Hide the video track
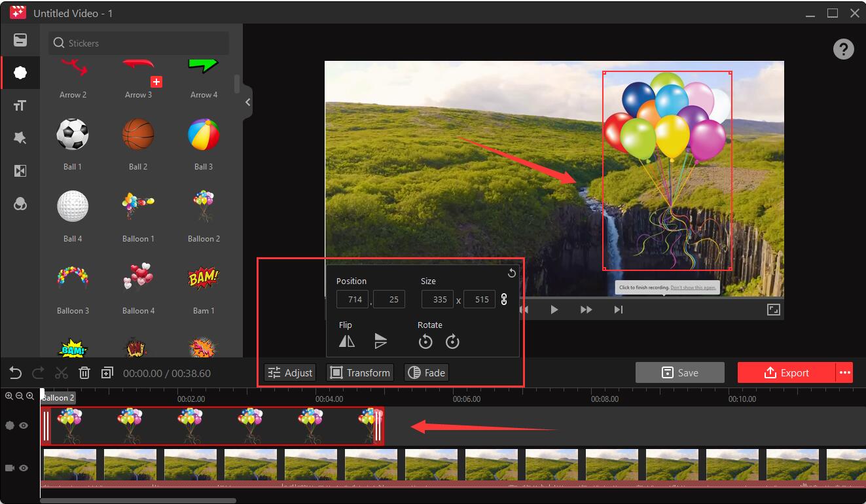The image size is (866, 504). point(24,468)
